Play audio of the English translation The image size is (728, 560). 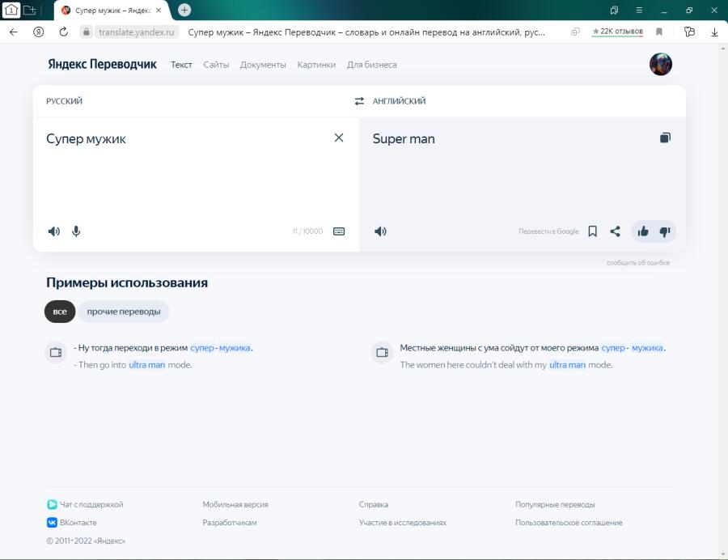(x=380, y=231)
